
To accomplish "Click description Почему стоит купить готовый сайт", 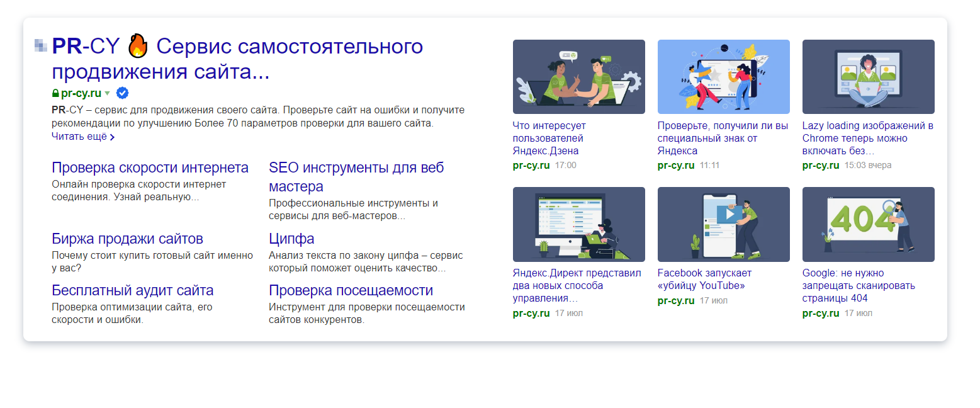I will [152, 261].
